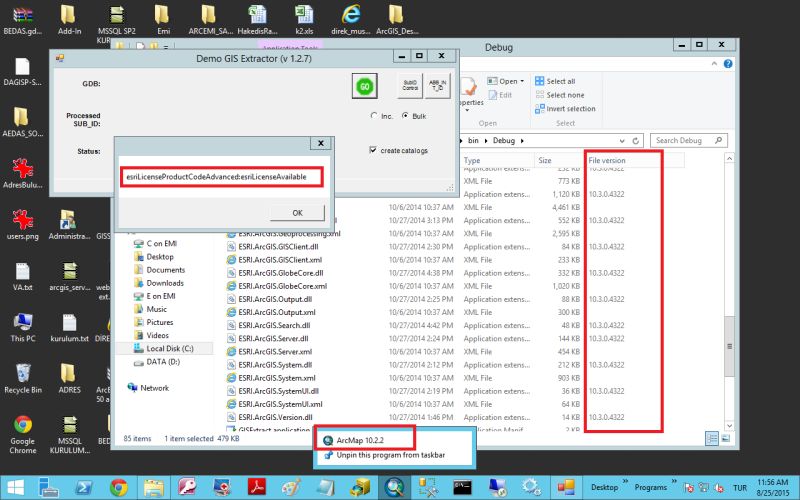Open Network in navigation pane
Image resolution: width=800 pixels, height=500 pixels.
148,388
